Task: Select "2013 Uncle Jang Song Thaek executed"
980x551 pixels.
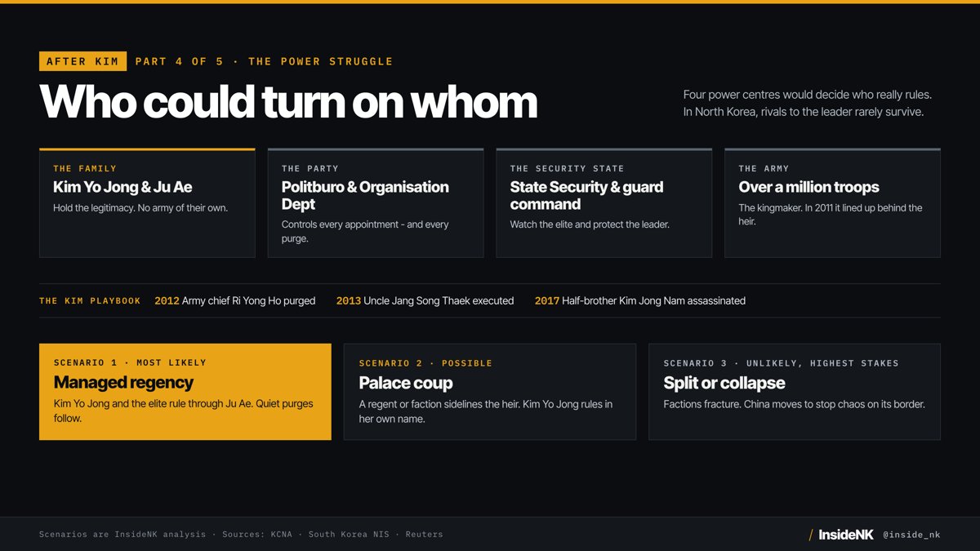Action: click(425, 301)
